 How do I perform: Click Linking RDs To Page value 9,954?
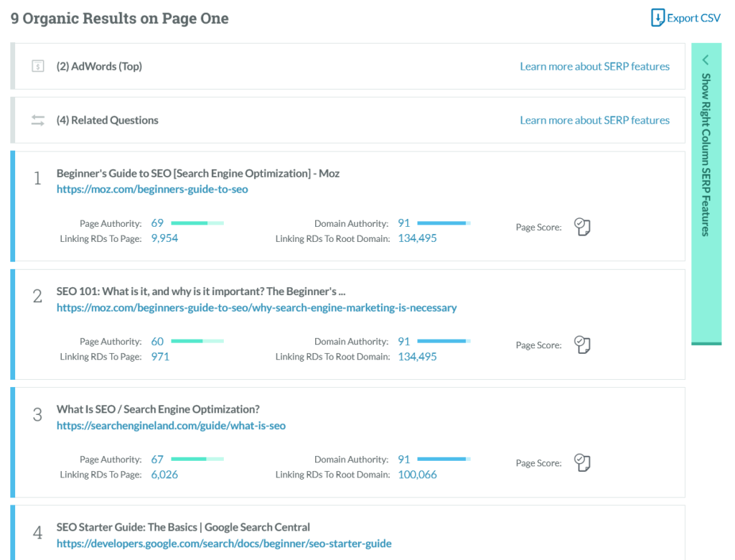click(164, 238)
